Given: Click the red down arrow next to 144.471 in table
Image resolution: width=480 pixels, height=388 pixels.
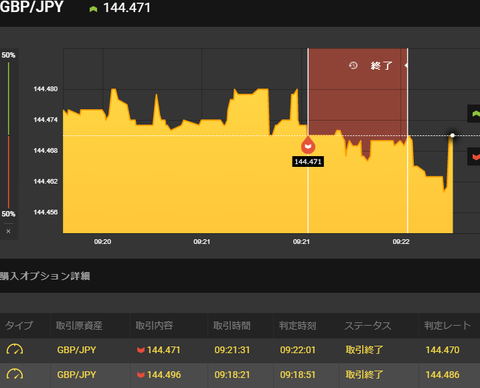Looking at the screenshot, I should pyautogui.click(x=141, y=350).
